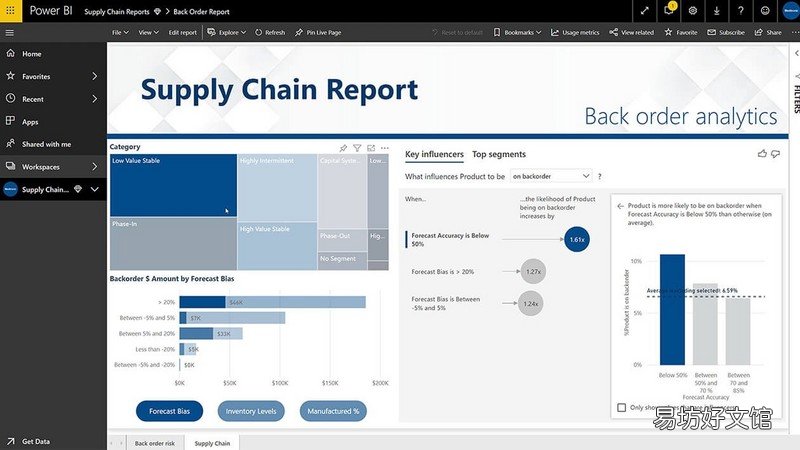Image resolution: width=800 pixels, height=450 pixels.
Task: Click Get Data link
Action: click(36, 441)
